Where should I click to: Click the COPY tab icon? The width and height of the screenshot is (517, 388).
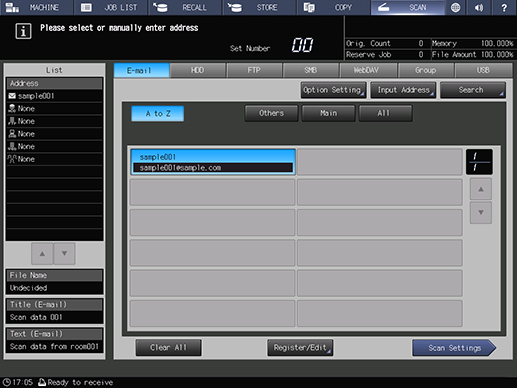point(309,7)
